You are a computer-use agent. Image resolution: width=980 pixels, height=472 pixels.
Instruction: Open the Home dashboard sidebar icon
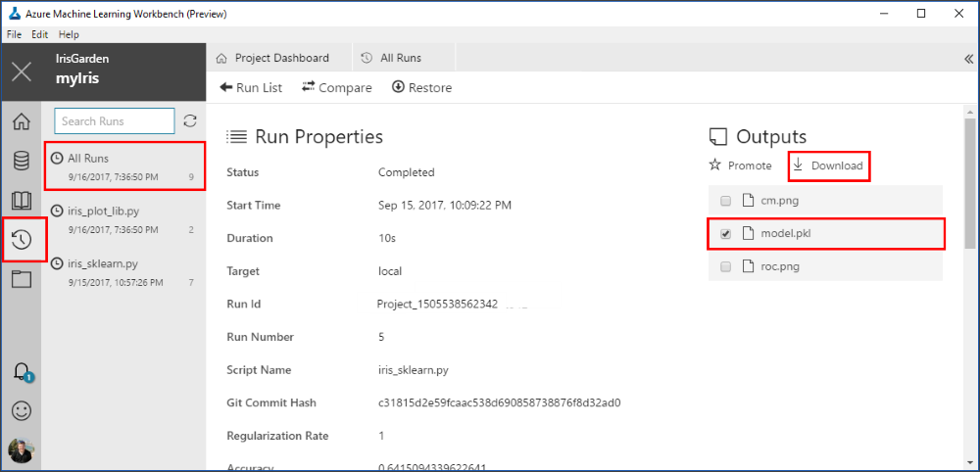coord(22,121)
